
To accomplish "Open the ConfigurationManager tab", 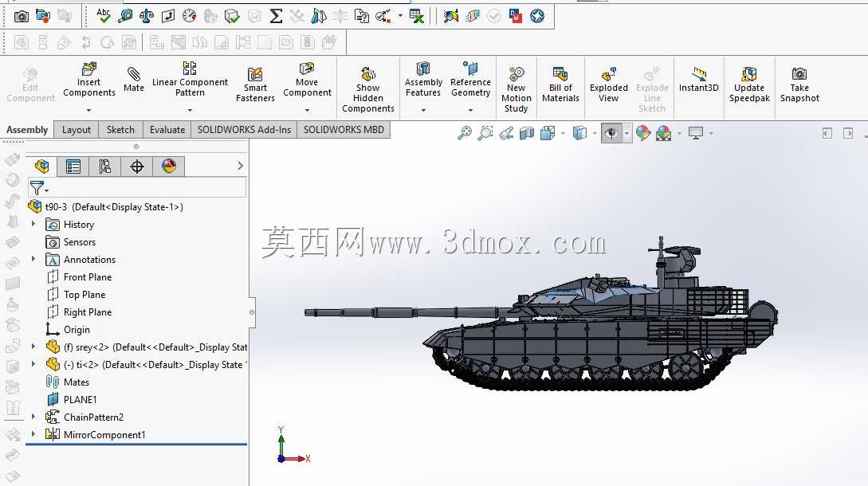I will [x=104, y=166].
